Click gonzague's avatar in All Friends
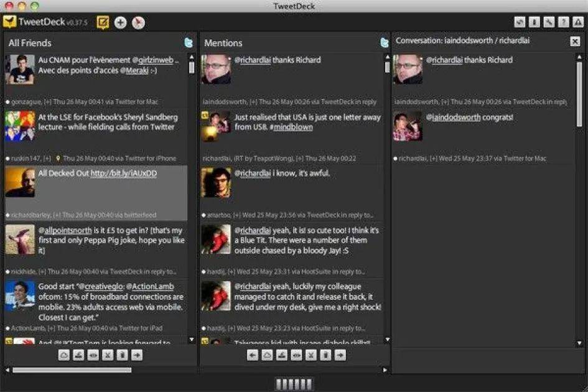Screen dimensions: 588x392 20,70
